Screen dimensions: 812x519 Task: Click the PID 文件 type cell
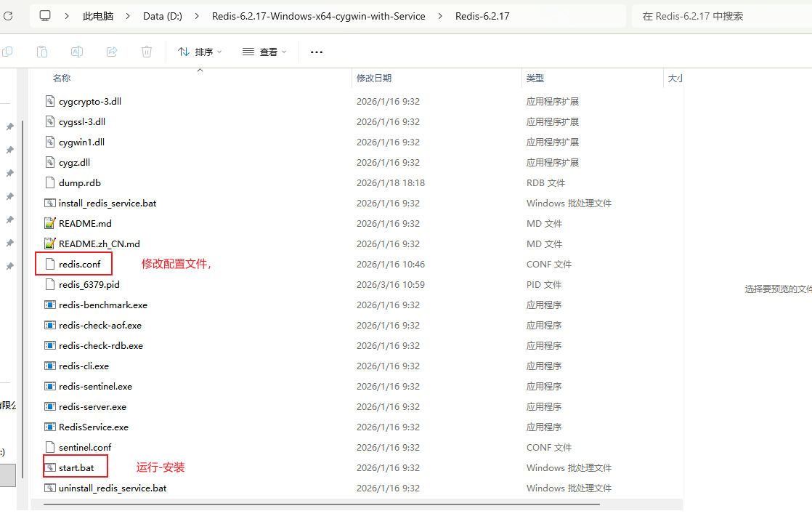[544, 284]
